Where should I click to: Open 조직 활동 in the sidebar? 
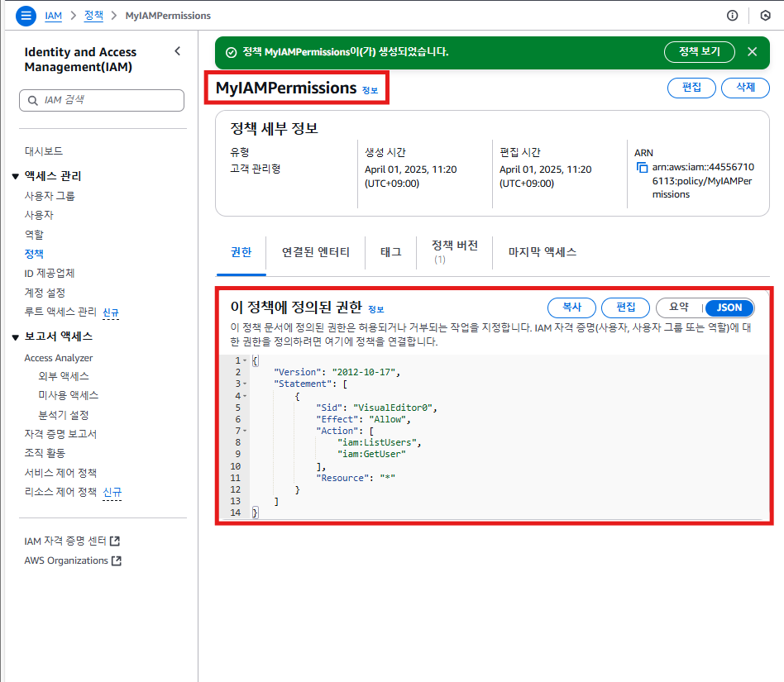pyautogui.click(x=45, y=453)
